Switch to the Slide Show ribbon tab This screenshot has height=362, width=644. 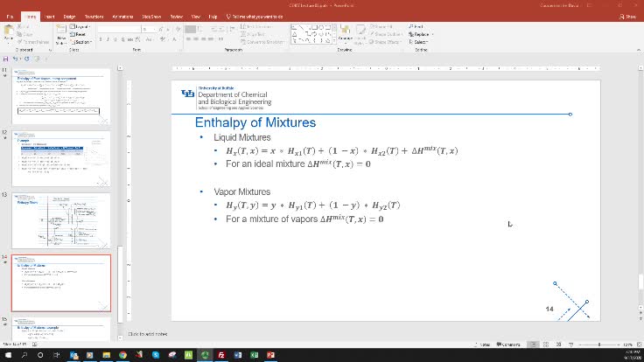pos(150,16)
